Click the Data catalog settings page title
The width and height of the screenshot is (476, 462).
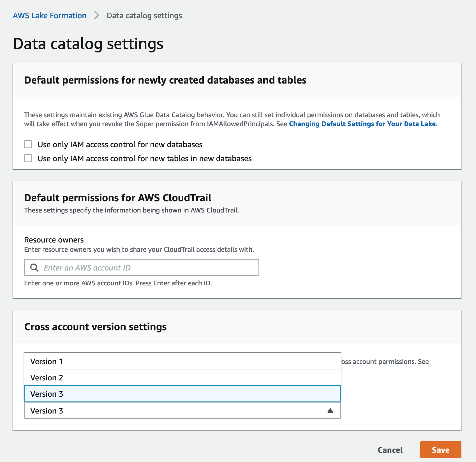point(88,44)
